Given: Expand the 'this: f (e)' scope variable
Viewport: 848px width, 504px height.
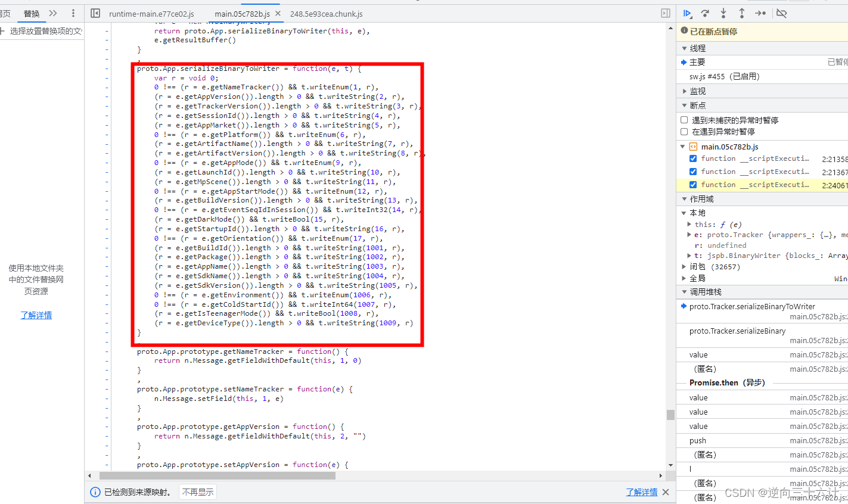Looking at the screenshot, I should 689,225.
